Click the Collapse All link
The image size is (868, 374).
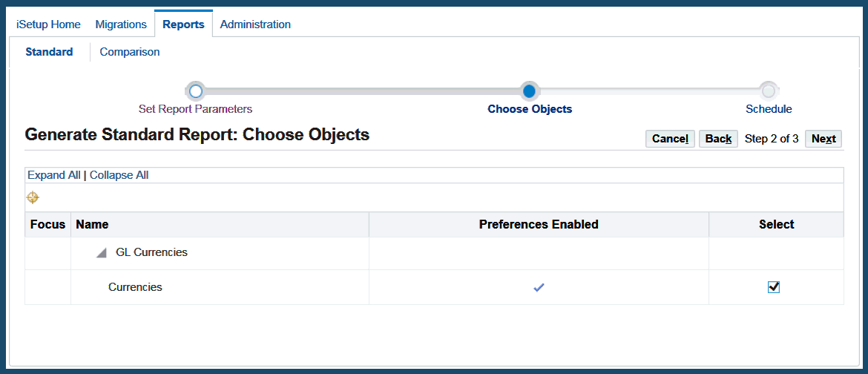(119, 175)
